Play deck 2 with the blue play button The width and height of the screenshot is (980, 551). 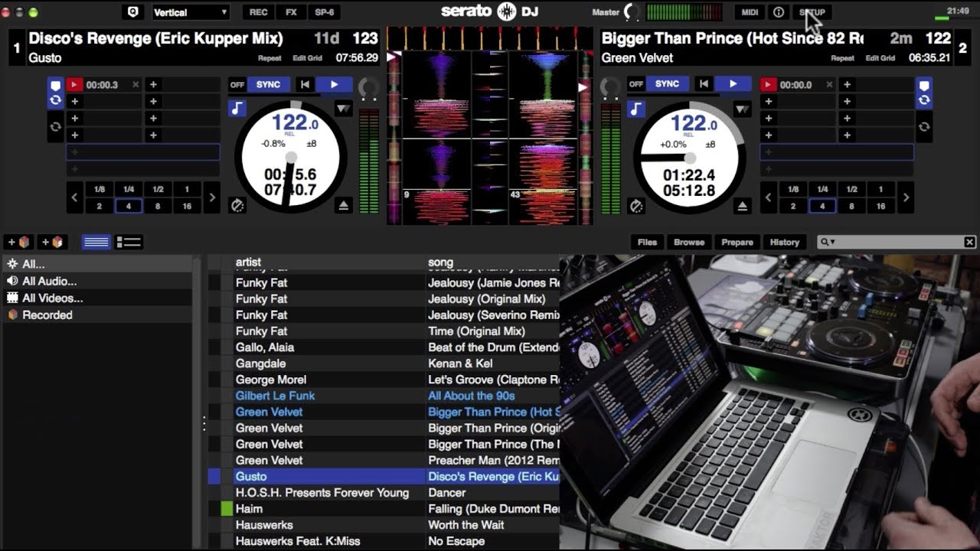tap(733, 84)
